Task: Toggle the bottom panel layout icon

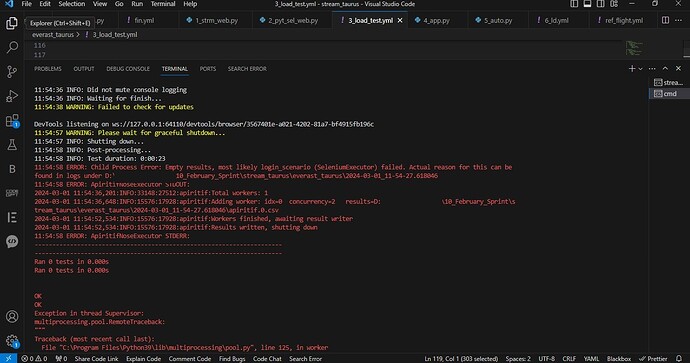Action: click(587, 4)
